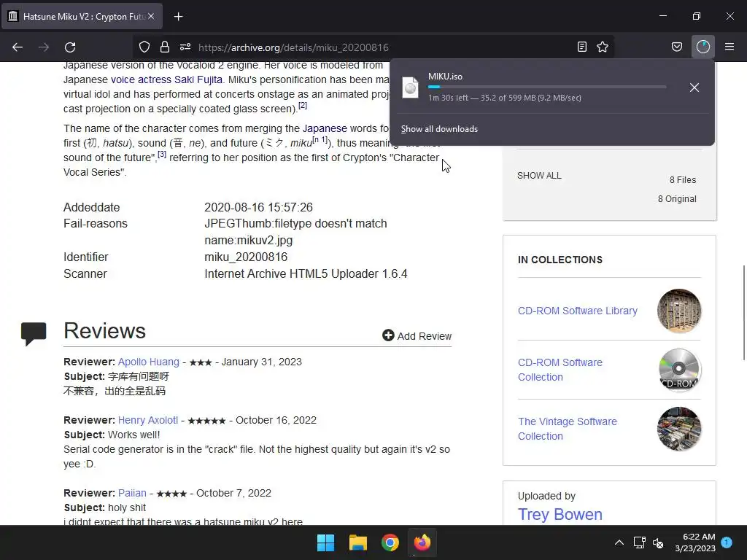The image size is (747, 560).
Task: Click the Reviews heading
Action: (x=105, y=331)
